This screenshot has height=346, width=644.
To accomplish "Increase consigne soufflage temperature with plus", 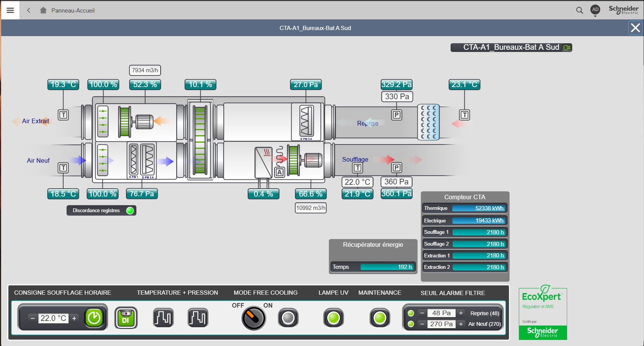I will click(x=74, y=318).
